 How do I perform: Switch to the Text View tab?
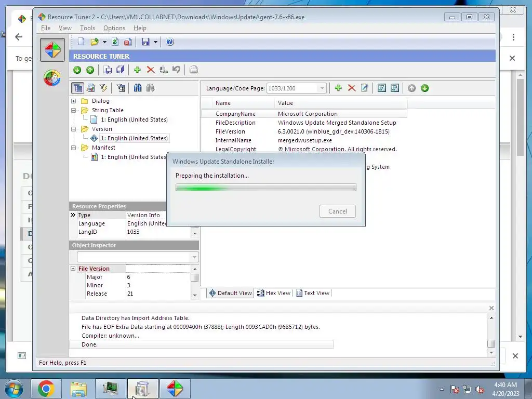[313, 293]
